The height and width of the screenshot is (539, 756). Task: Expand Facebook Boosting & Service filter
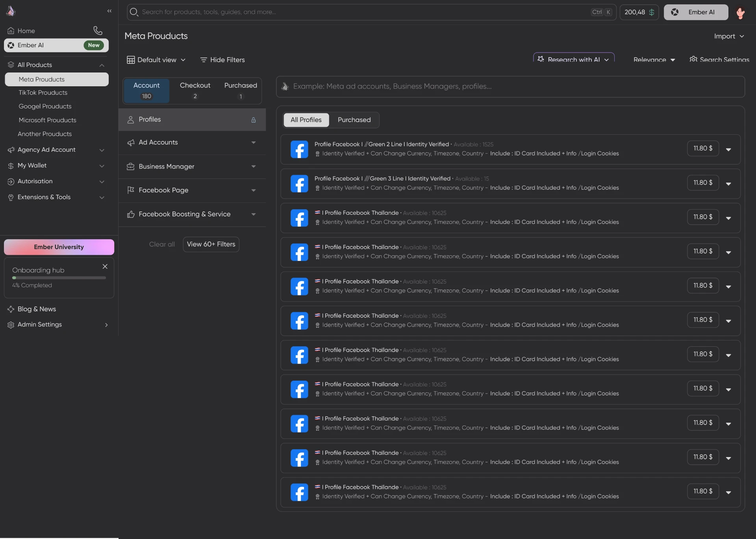[254, 214]
